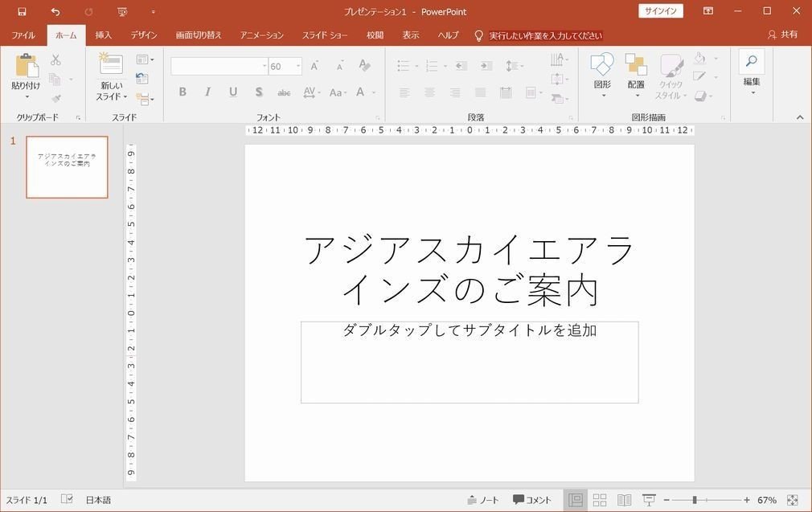Image resolution: width=812 pixels, height=512 pixels.
Task: Center align text
Action: coord(430,92)
